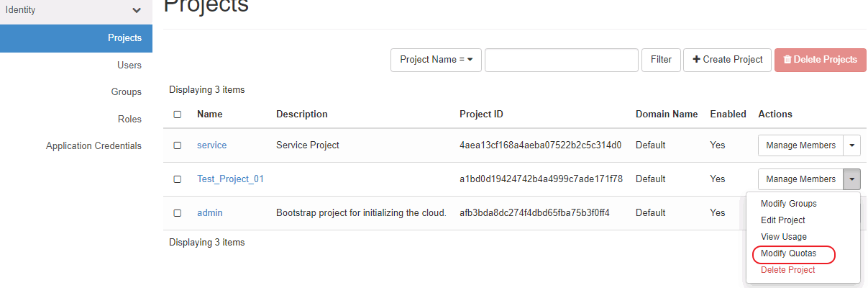Check the service project checkbox
Viewport: 868px width, 288px height.
tap(178, 145)
